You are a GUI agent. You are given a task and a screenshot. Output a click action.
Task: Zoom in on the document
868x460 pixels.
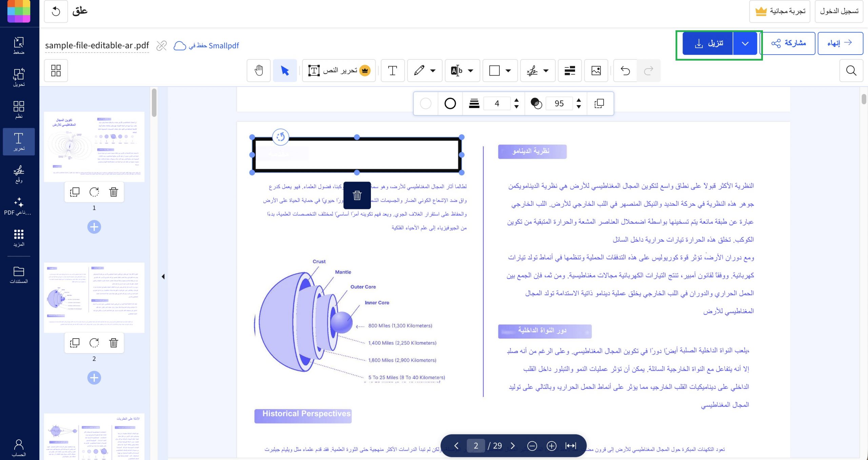(x=552, y=446)
